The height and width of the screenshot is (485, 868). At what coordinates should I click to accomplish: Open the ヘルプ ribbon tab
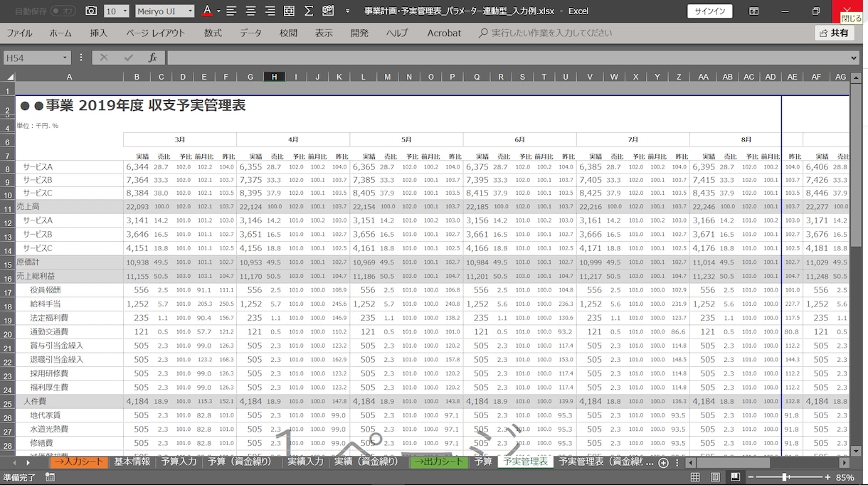(397, 33)
